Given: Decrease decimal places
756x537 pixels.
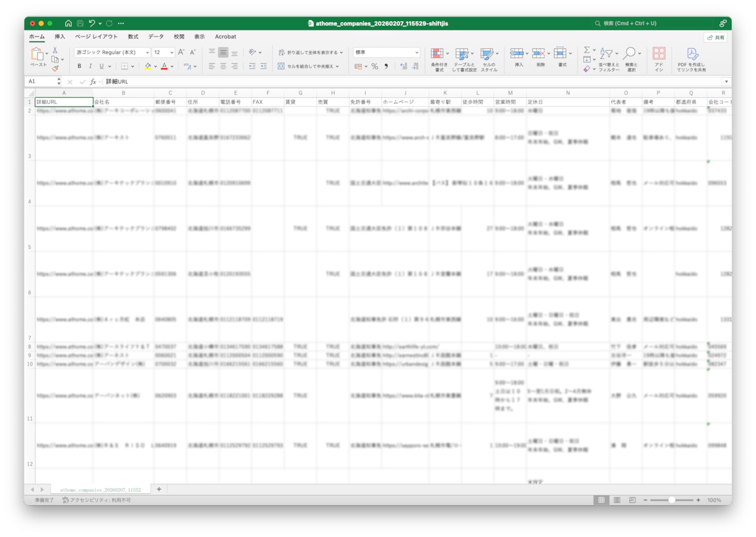Looking at the screenshot, I should pyautogui.click(x=415, y=66).
